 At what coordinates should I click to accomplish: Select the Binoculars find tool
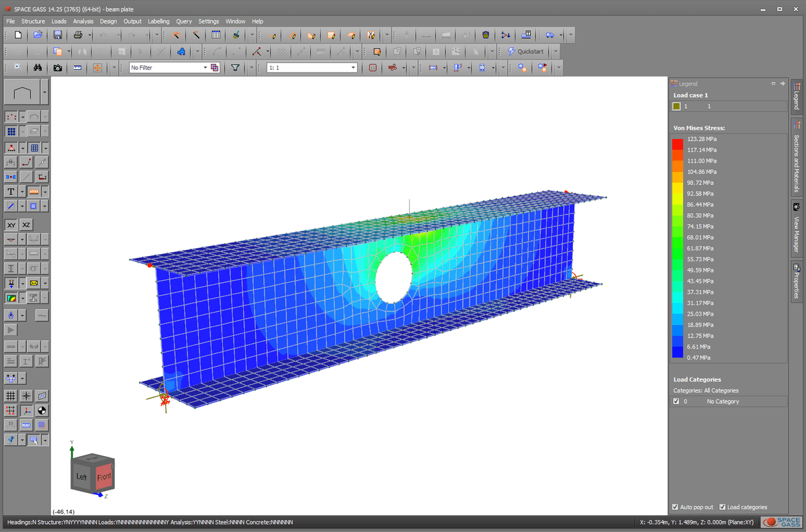click(38, 67)
